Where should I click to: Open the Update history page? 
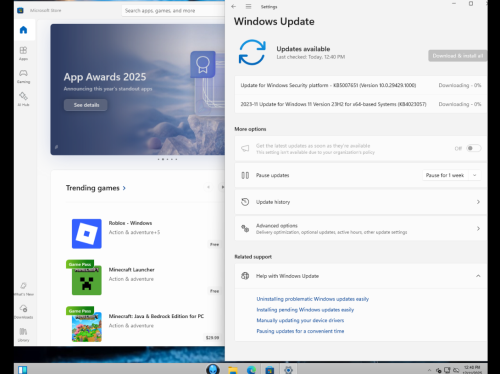coord(360,202)
